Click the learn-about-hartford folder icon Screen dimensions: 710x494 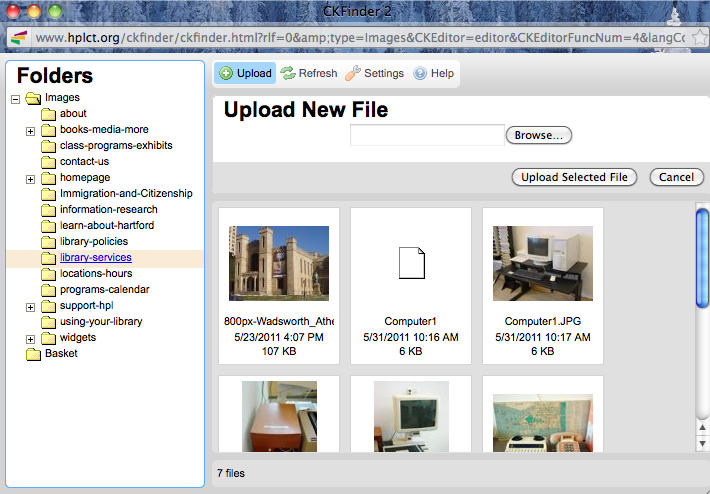[x=48, y=226]
